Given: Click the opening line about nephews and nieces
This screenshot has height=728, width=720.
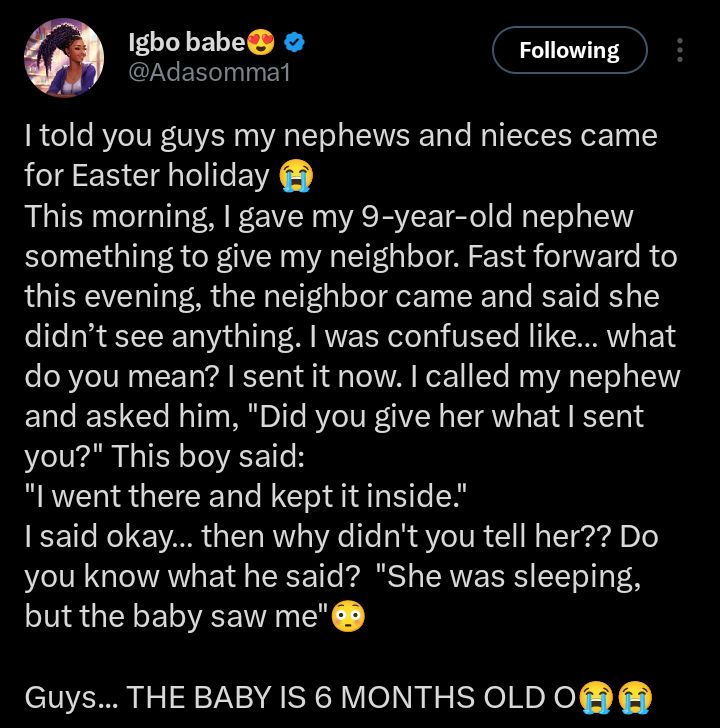Looking at the screenshot, I should coord(340,136).
